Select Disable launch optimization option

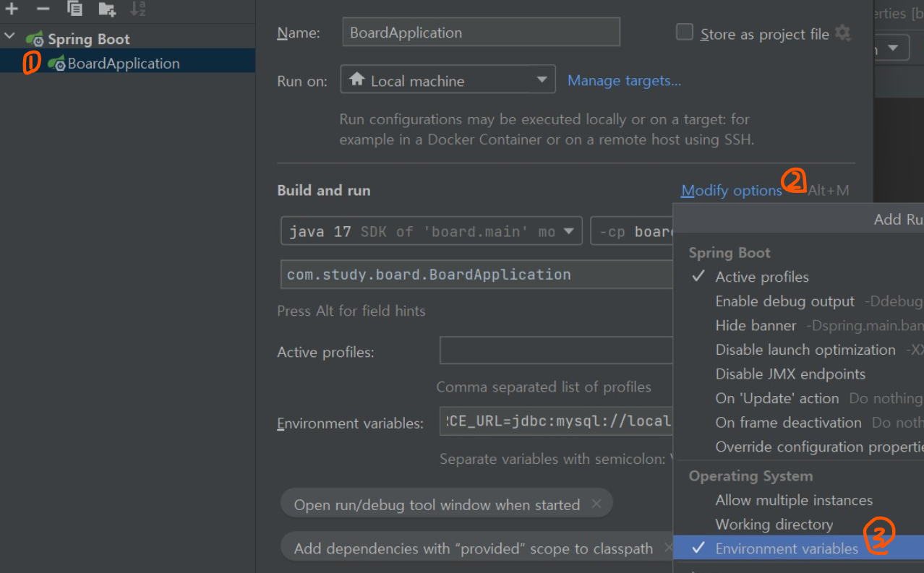[805, 350]
